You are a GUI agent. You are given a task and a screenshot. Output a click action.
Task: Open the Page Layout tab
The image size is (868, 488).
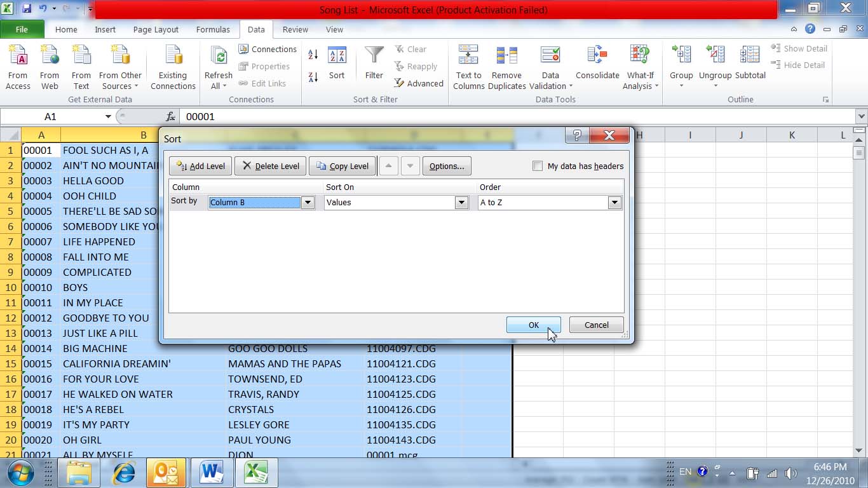point(156,29)
